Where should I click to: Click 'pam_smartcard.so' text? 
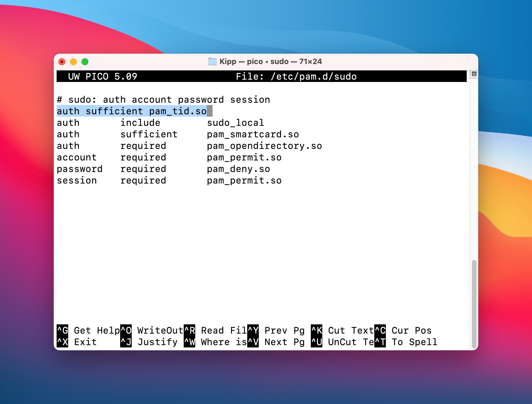point(253,134)
